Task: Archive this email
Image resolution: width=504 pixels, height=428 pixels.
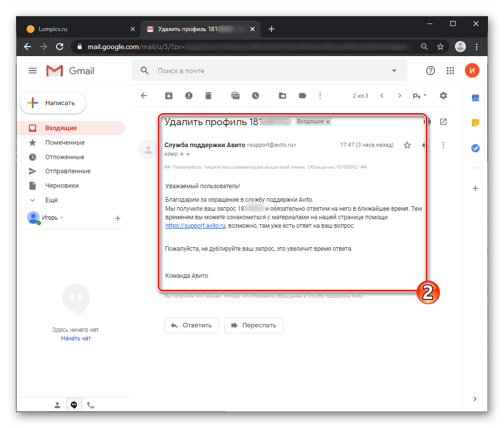Action: pos(169,96)
